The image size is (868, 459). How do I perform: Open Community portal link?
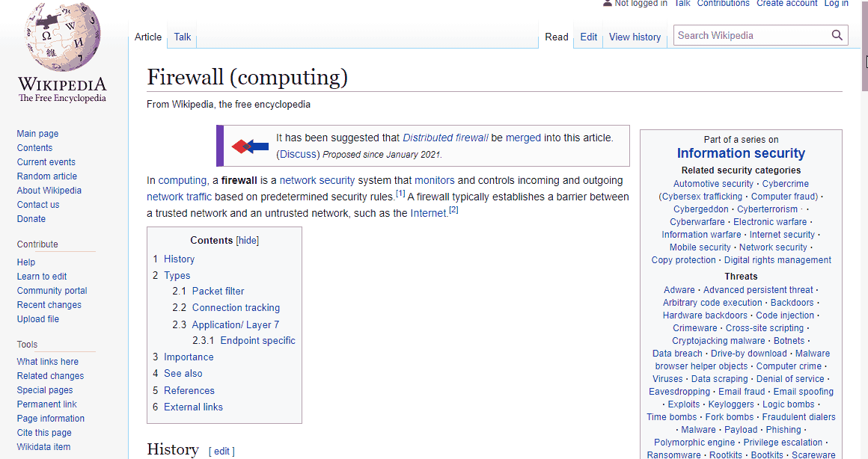pyautogui.click(x=52, y=291)
